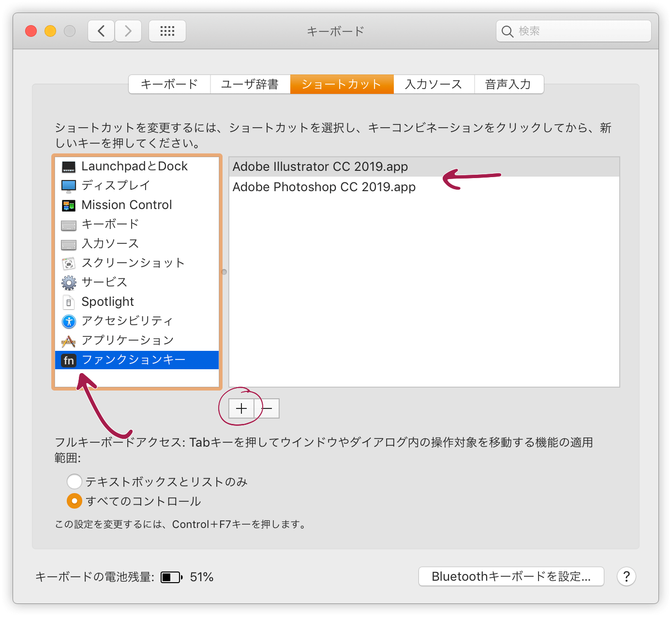Viewport: 672px width, 617px height.
Task: Select ファンクションキー category row
Action: (x=137, y=360)
